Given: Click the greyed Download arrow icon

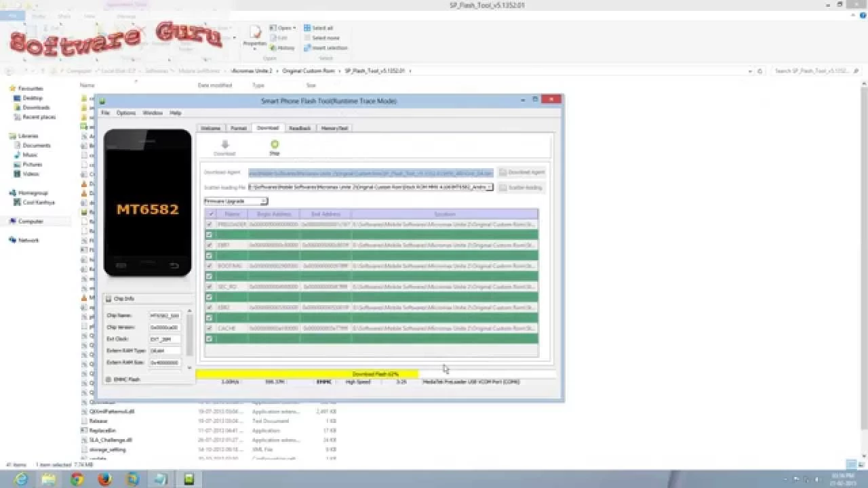Looking at the screenshot, I should pyautogui.click(x=224, y=144).
